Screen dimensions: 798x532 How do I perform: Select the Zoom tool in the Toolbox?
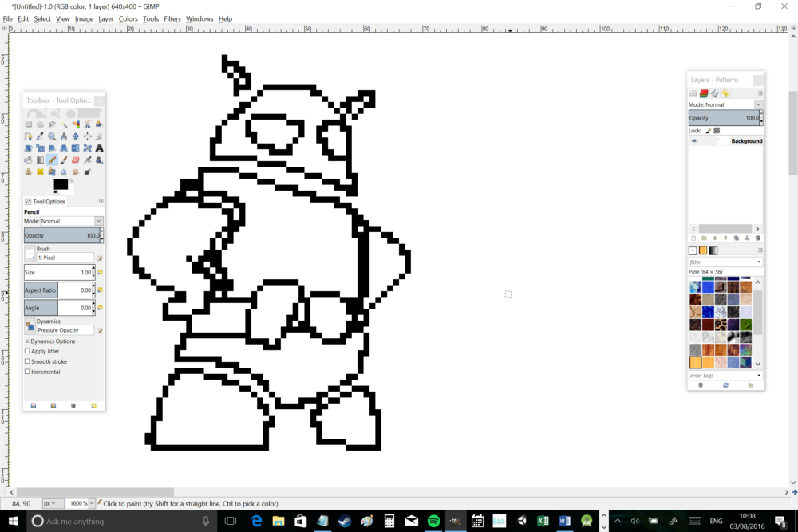click(52, 136)
